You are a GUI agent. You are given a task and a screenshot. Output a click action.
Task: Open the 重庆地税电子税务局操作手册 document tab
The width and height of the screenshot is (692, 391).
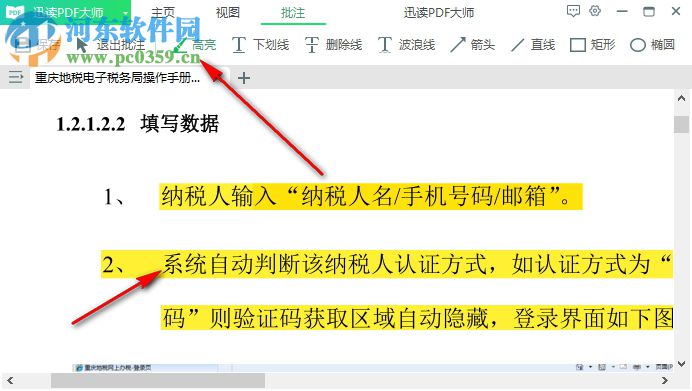point(118,78)
